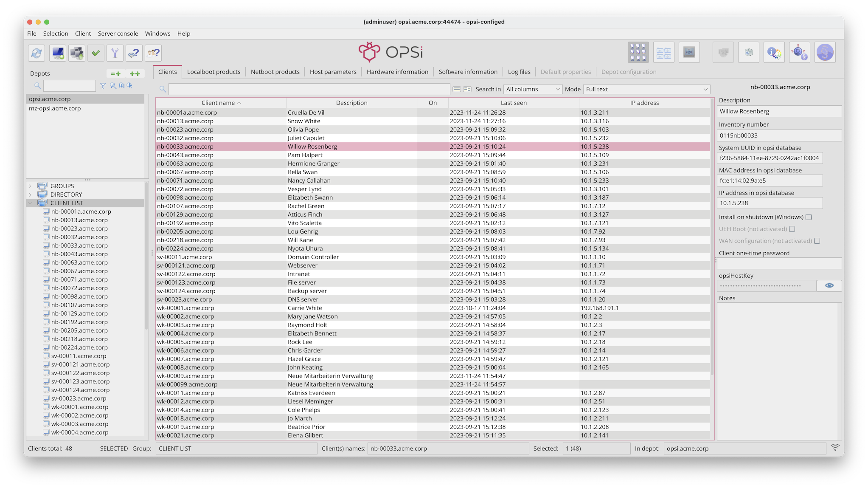Click the funnel icon beside depot search

pos(103,86)
